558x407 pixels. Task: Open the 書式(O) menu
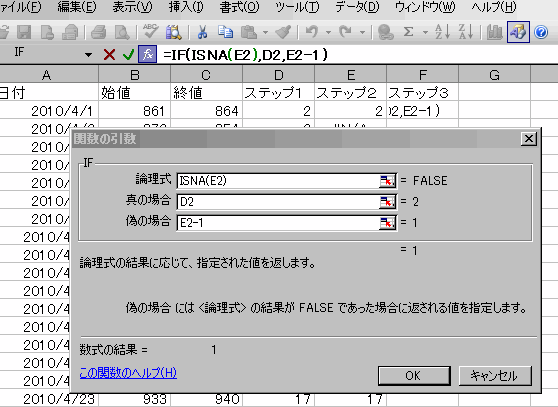pos(239,7)
